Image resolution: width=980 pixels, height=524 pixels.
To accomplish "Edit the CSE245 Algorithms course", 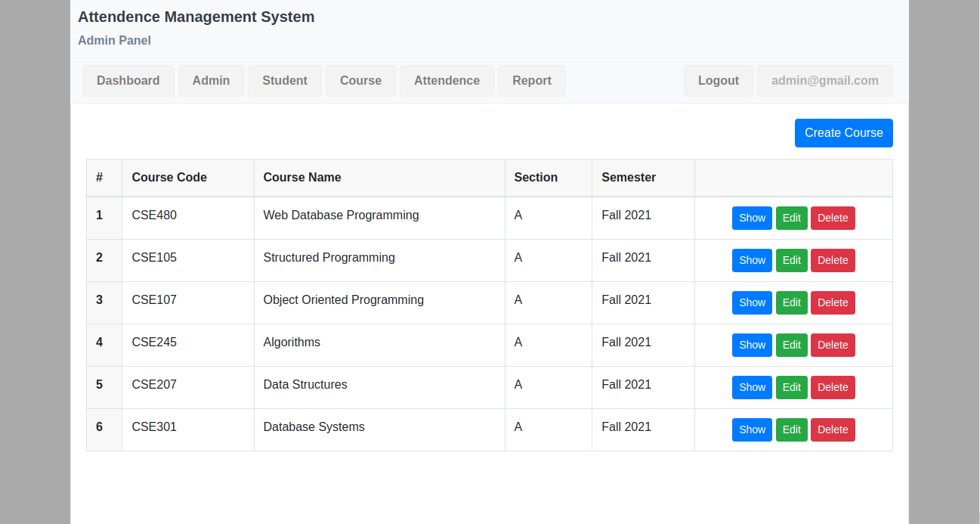I will point(791,345).
